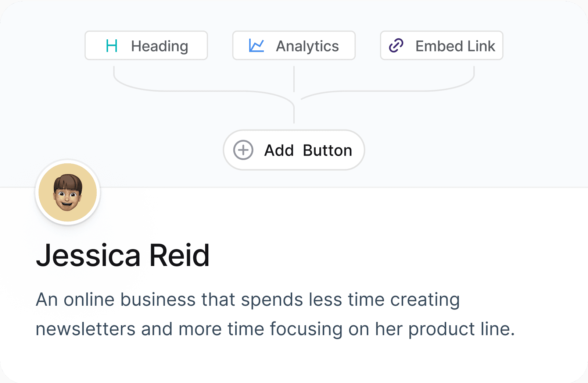Viewport: 588px width, 383px height.
Task: Click the word "Jessica" in the title
Action: click(x=88, y=255)
